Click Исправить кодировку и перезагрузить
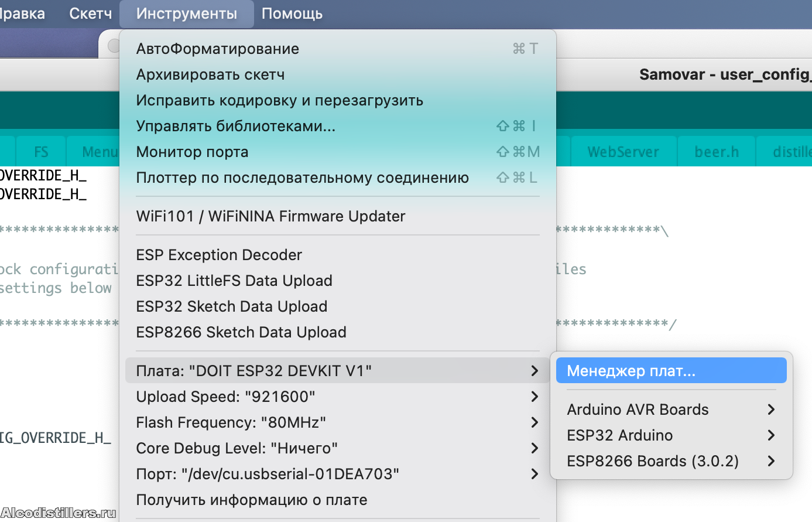The height and width of the screenshot is (522, 812). [x=337, y=100]
